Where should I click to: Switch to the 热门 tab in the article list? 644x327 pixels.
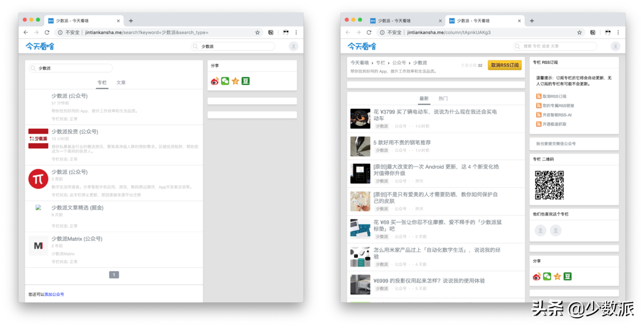tap(443, 98)
